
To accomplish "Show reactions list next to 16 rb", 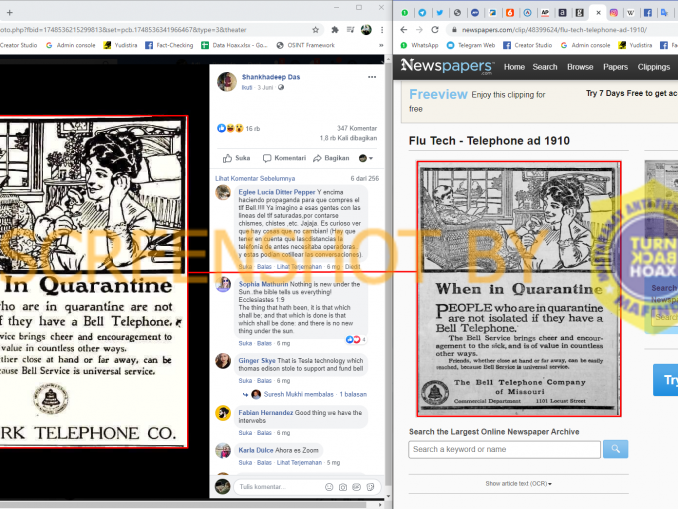I will point(230,128).
